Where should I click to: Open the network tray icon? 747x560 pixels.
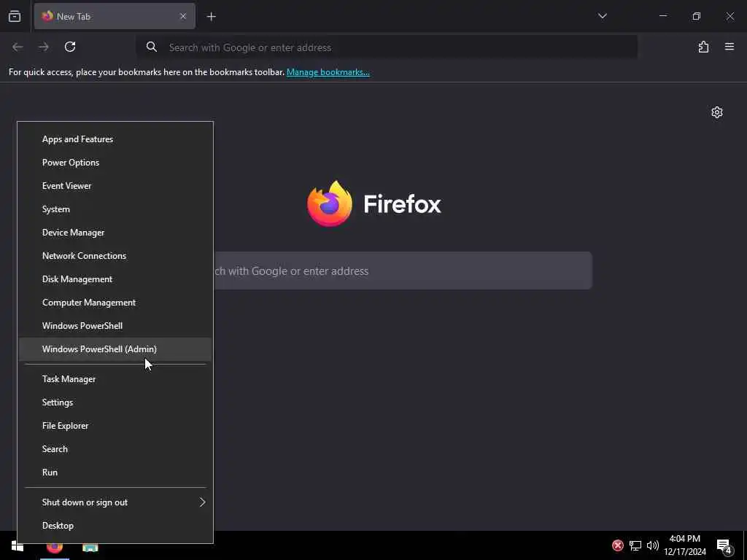click(635, 545)
